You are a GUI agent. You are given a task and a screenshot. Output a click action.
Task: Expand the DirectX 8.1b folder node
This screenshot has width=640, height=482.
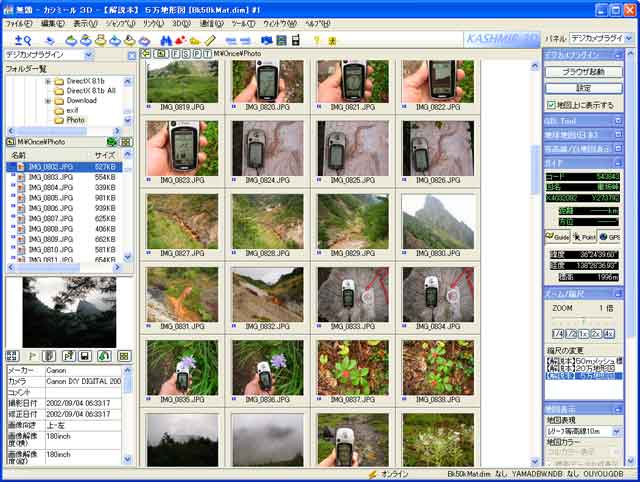tap(47, 80)
